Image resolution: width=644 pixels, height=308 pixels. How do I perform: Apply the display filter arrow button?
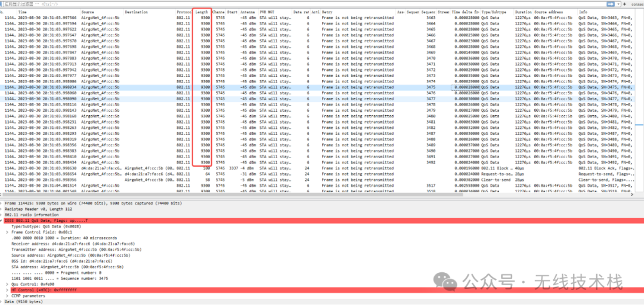pyautogui.click(x=612, y=4)
